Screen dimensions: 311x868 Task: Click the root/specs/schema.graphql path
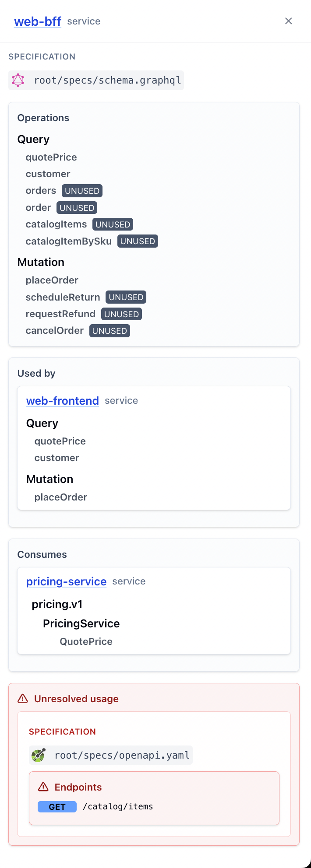[x=108, y=80]
